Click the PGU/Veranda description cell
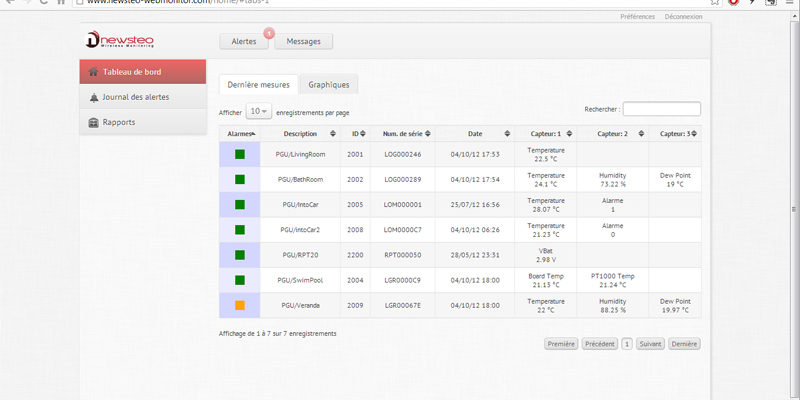The height and width of the screenshot is (400, 800). [301, 305]
